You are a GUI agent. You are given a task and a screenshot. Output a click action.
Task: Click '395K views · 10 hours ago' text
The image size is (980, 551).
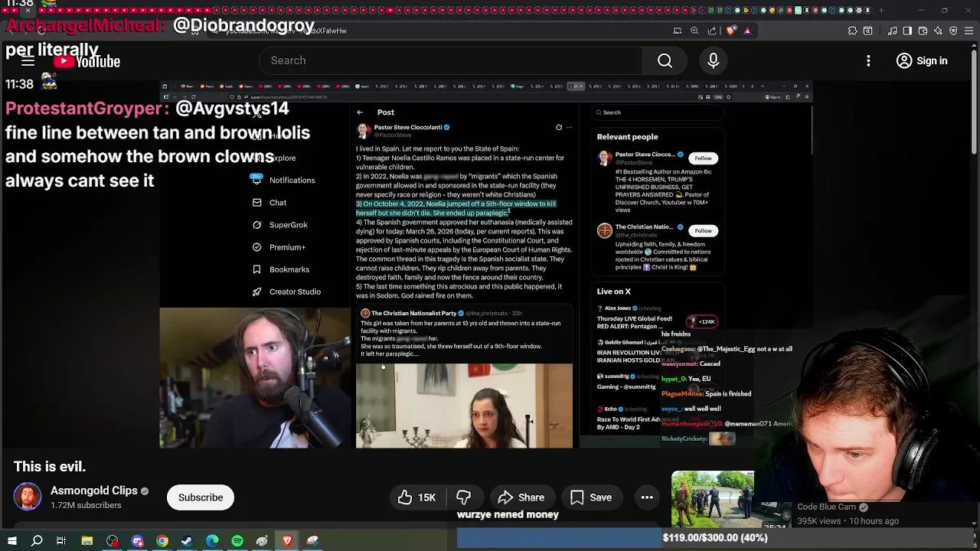(x=848, y=521)
